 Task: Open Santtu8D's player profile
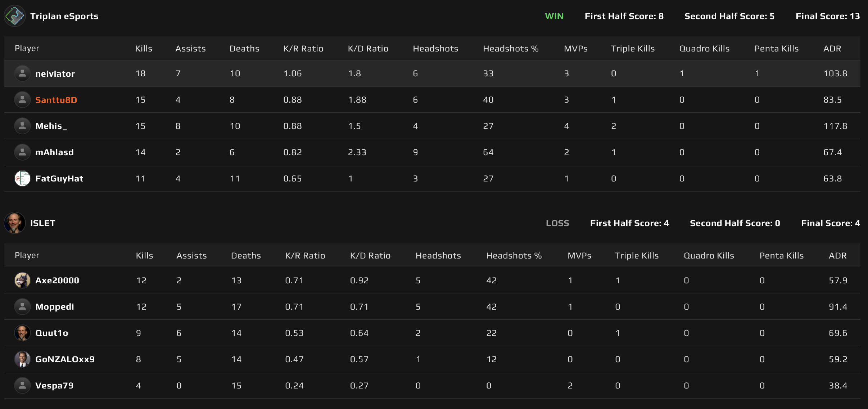click(x=56, y=100)
